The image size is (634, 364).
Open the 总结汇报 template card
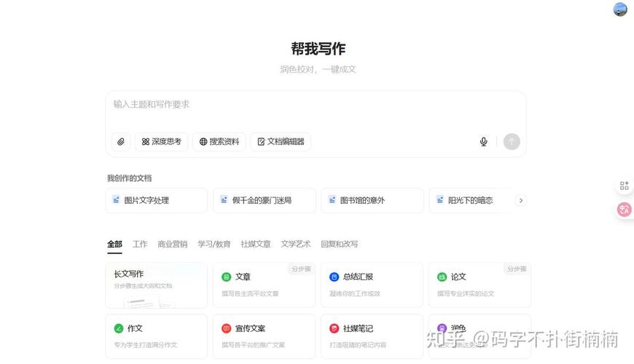point(372,285)
